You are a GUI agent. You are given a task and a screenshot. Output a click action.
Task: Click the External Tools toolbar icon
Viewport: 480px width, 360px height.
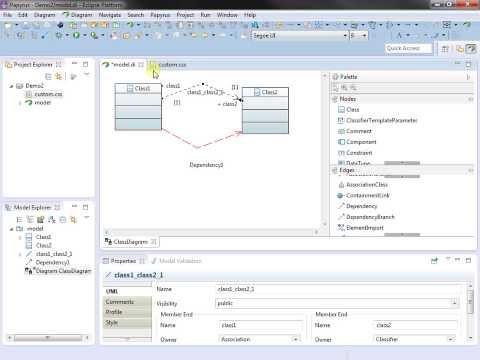coord(94,35)
